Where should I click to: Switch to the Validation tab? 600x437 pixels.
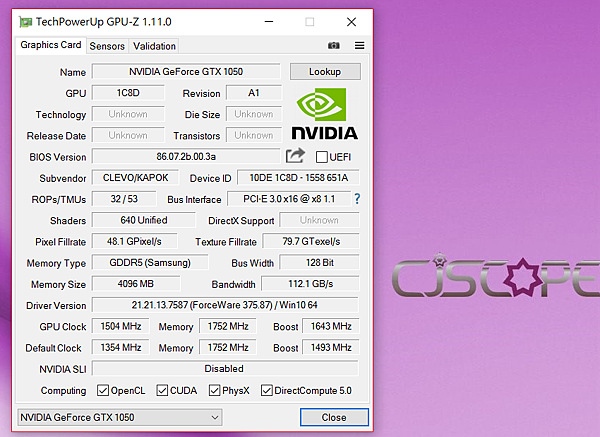[x=154, y=46]
